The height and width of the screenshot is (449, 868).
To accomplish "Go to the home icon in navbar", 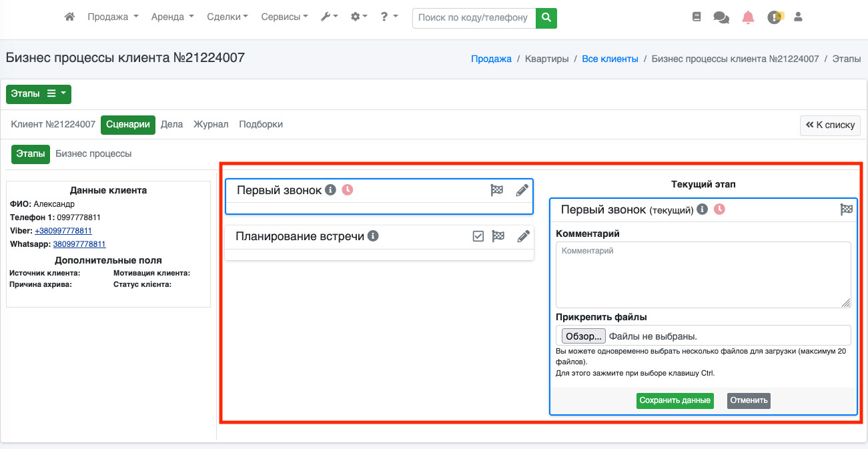I will coord(69,17).
